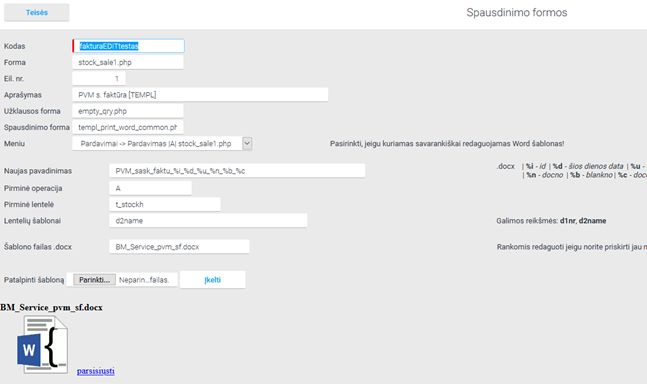Click the Spausdinimo forma input field
This screenshot has width=647, height=384.
[x=128, y=127]
